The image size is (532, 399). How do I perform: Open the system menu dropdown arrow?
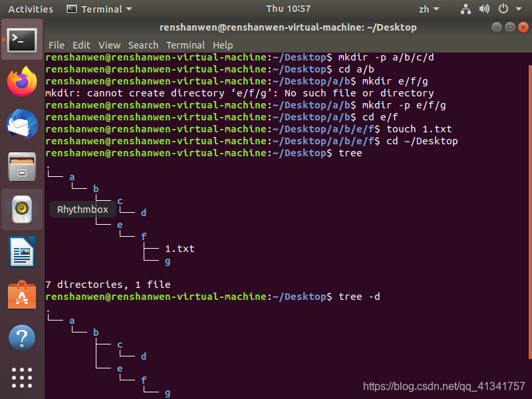(x=519, y=9)
